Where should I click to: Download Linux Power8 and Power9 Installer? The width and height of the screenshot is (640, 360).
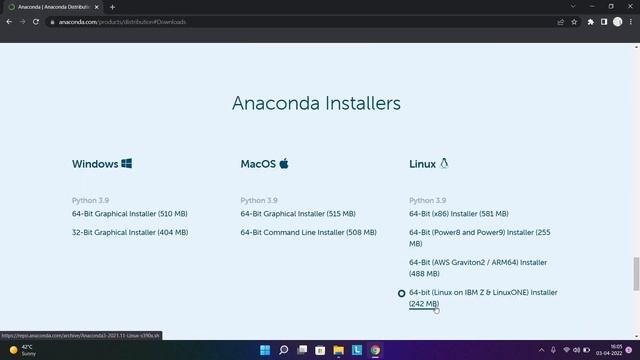click(480, 238)
